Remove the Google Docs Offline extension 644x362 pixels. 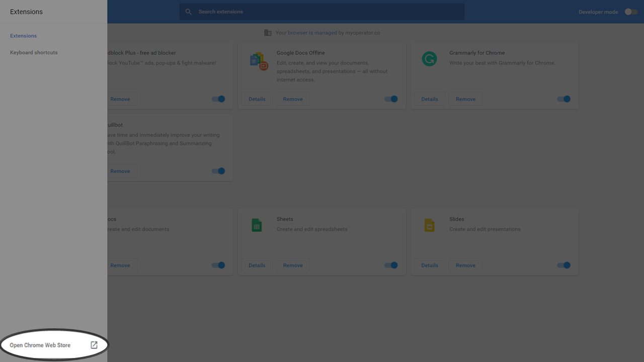[293, 99]
